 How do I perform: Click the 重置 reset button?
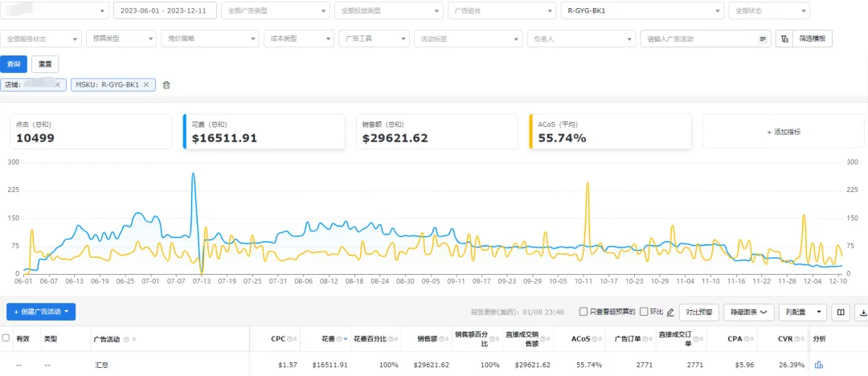tap(45, 64)
